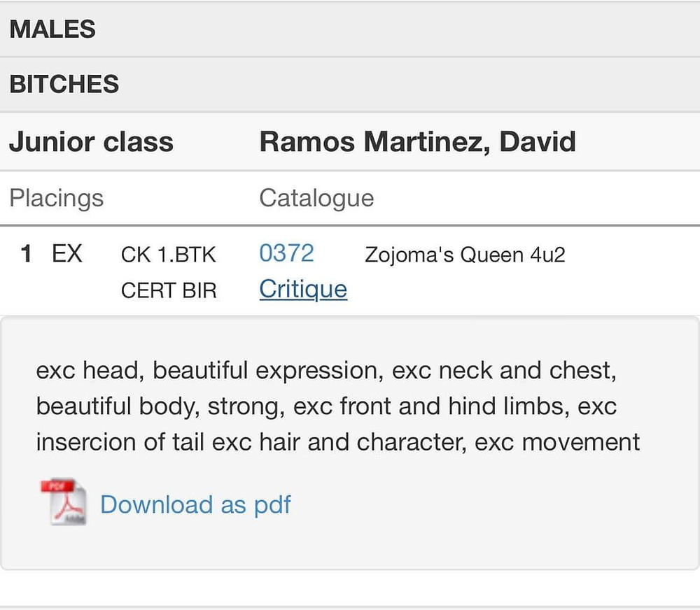This screenshot has height=610, width=700.
Task: Collapse the BITCHES section header
Action: 350,85
